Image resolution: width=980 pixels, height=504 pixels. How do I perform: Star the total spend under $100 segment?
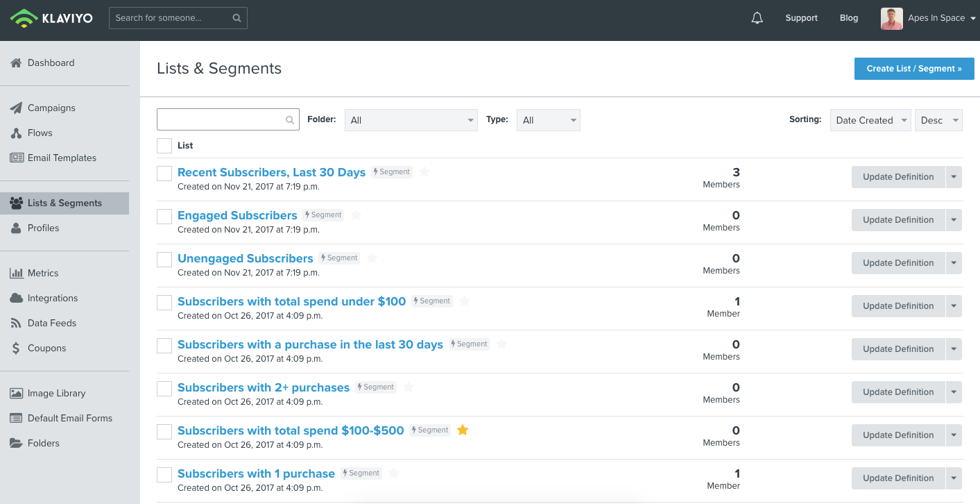(465, 301)
